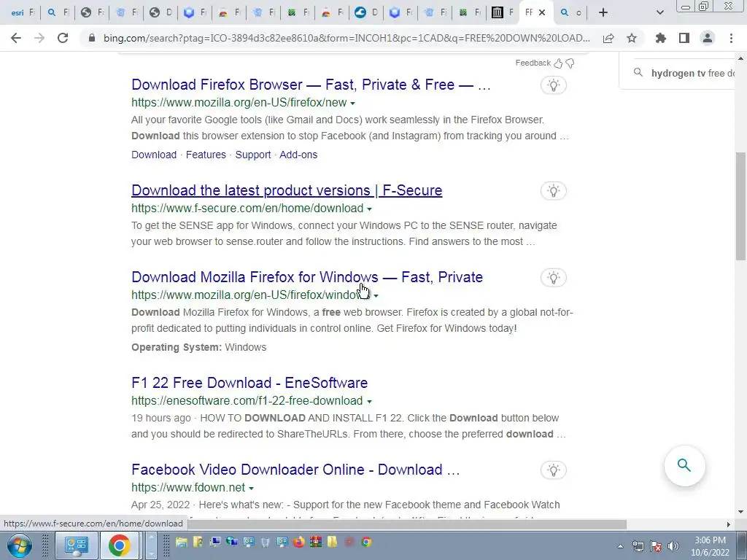Click lightbulb beside Download Firefox Browser result
747x560 pixels.
[x=553, y=85]
